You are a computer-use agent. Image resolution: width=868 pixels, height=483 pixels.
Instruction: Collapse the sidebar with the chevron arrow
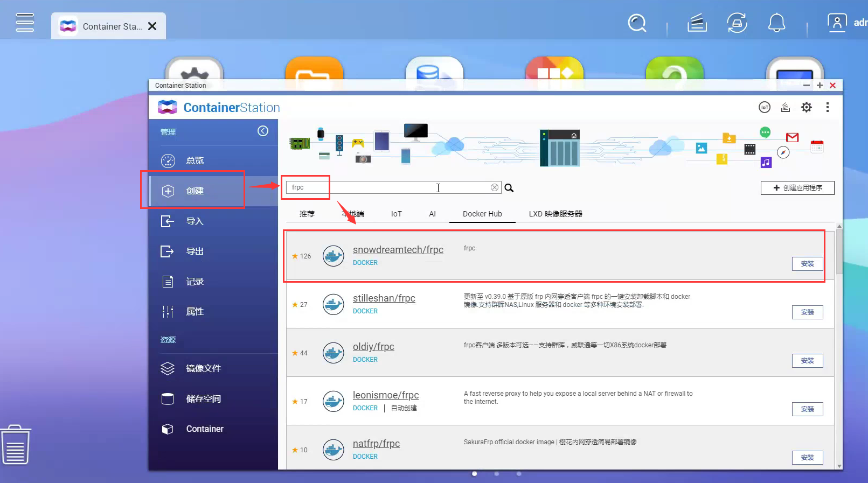(263, 131)
